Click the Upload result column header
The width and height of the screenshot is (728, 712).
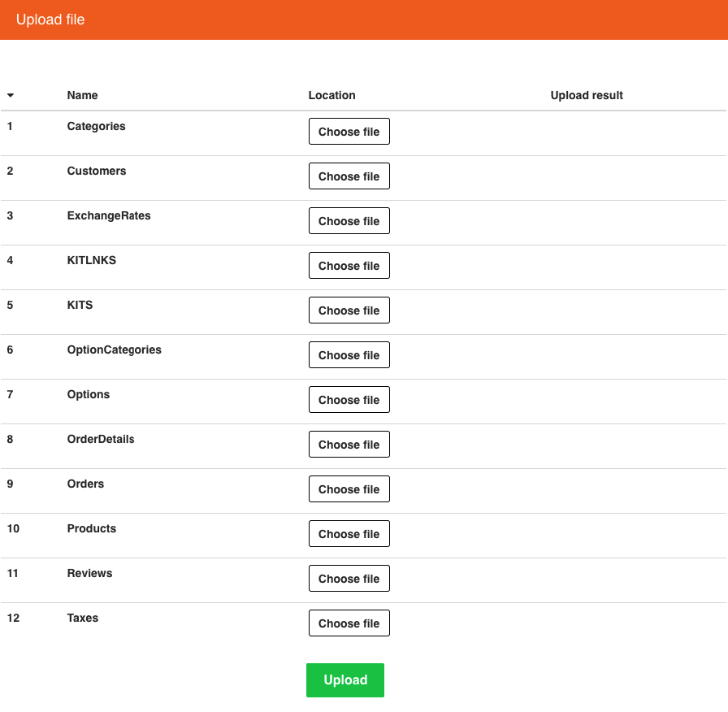click(587, 95)
